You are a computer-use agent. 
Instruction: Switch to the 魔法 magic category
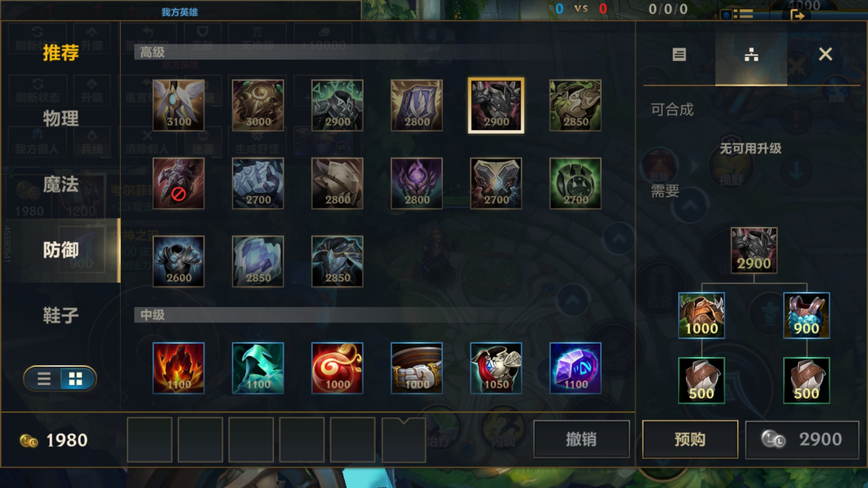coord(61,184)
